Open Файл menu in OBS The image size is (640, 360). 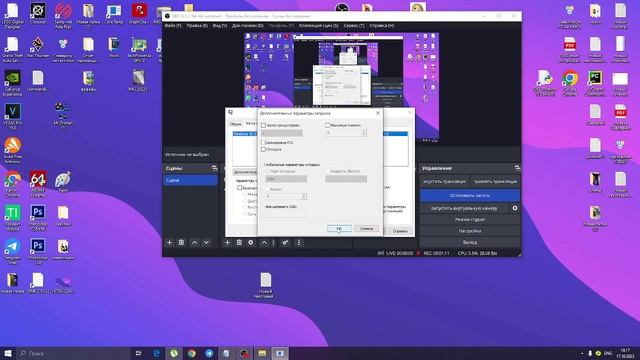coord(173,25)
